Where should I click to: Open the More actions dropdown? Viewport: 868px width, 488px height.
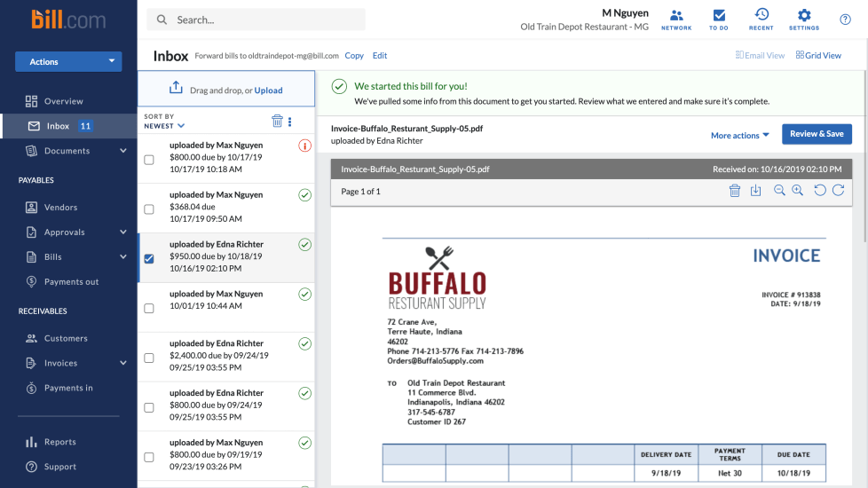click(x=740, y=135)
